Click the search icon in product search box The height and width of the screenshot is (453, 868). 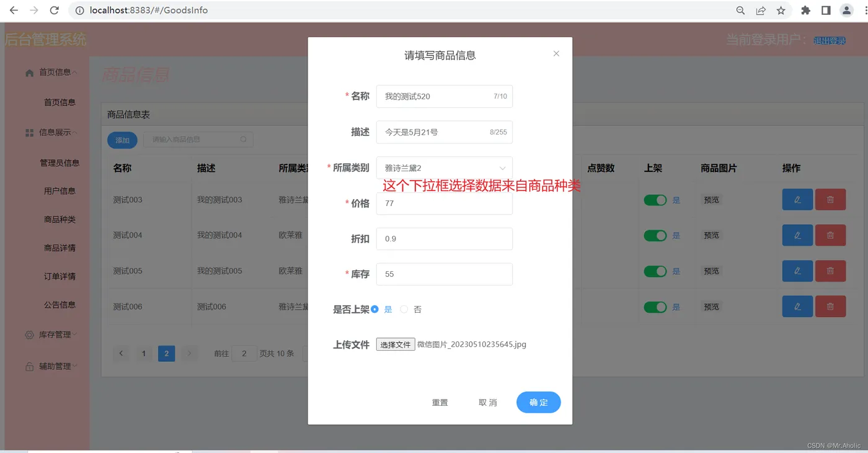click(x=243, y=140)
